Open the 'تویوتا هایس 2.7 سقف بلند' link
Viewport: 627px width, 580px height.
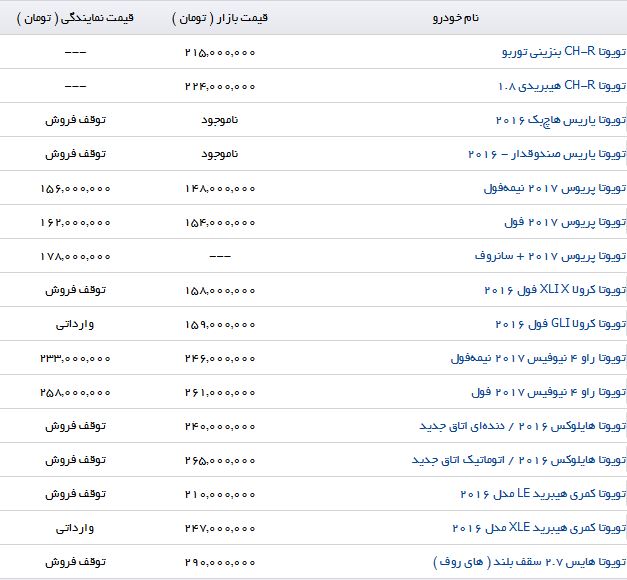coord(530,562)
